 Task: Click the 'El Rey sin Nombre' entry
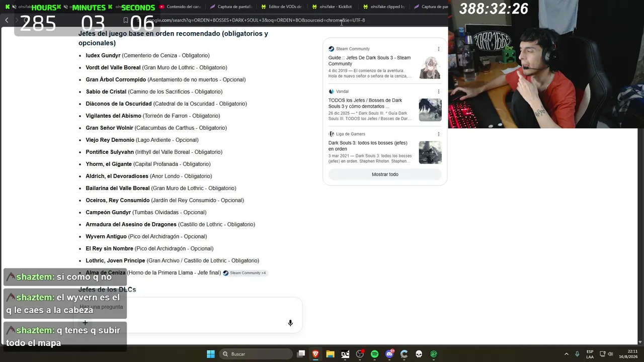[110, 248]
